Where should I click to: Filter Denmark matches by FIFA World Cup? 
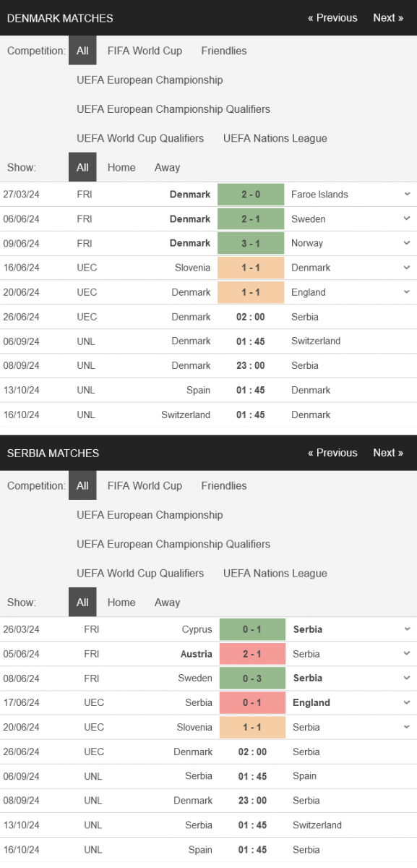coord(145,51)
